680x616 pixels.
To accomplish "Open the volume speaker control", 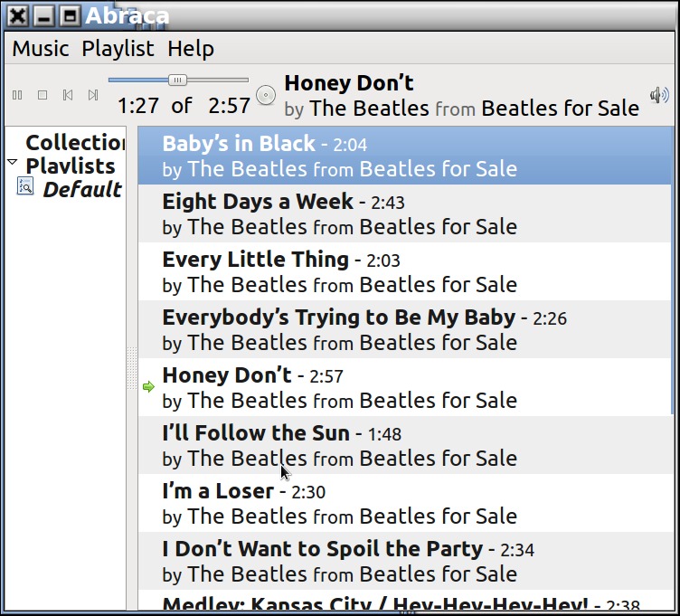I will [x=659, y=95].
